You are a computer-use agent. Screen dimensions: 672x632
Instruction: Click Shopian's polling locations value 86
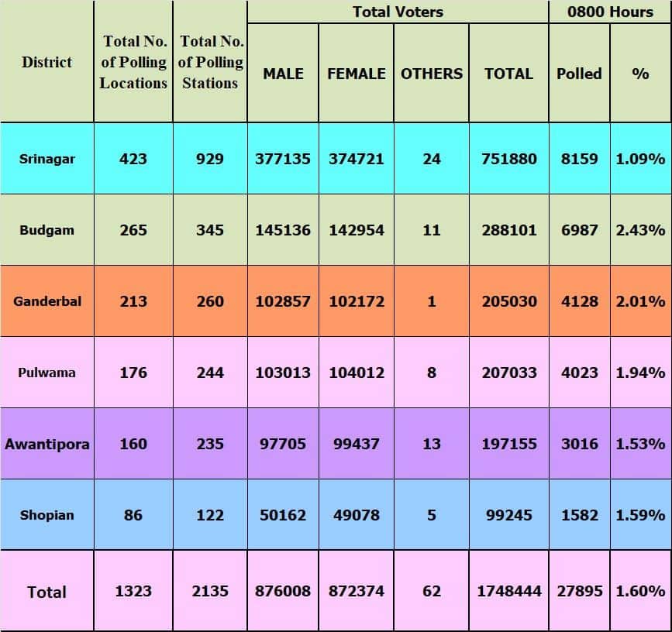(133, 515)
